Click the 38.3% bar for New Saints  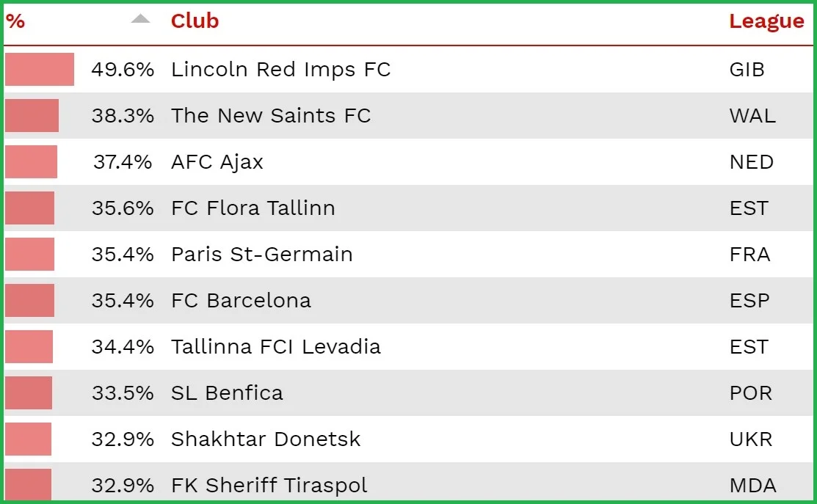[x=32, y=116]
